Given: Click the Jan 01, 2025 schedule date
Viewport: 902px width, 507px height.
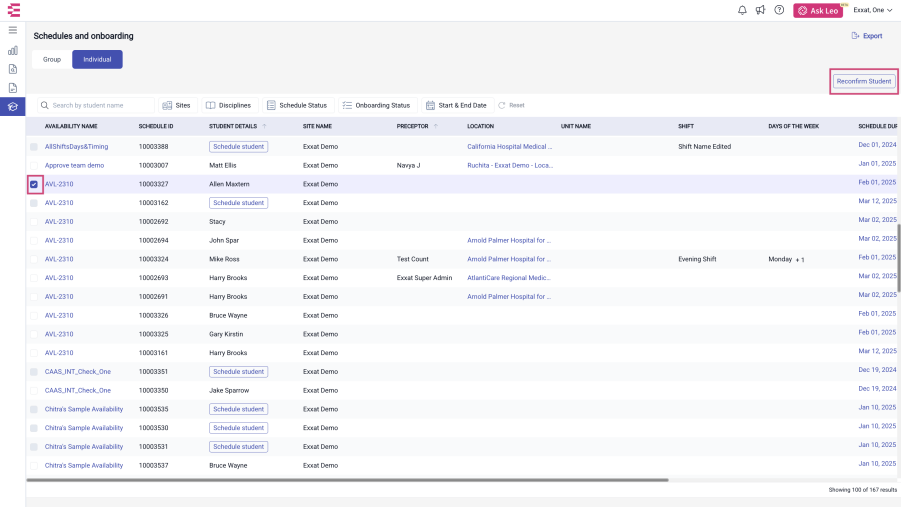Looking at the screenshot, I should coord(877,163).
